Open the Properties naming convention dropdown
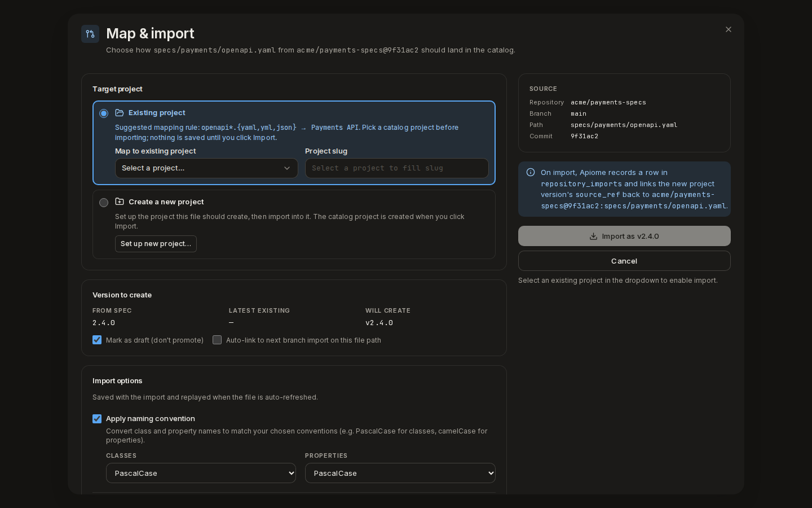The width and height of the screenshot is (812, 508). [400, 473]
